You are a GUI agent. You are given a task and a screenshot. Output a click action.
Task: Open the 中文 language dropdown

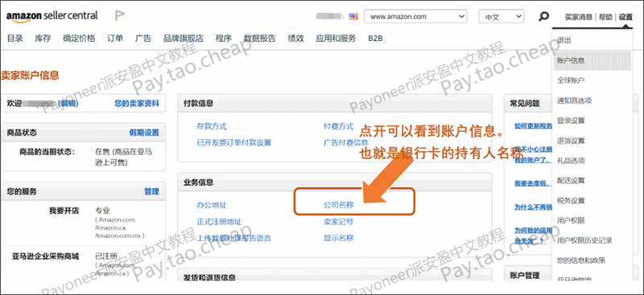point(501,17)
